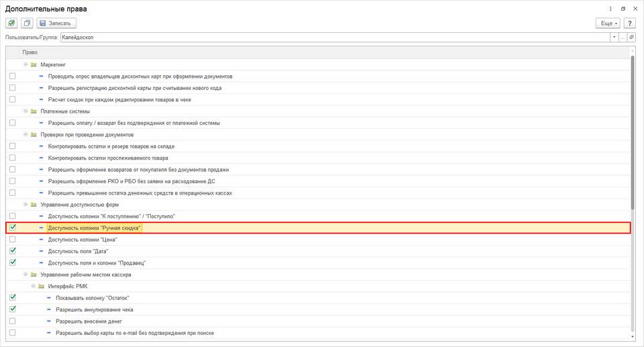Select row Доступность поля и колонки "Продавец"

[x=318, y=262]
